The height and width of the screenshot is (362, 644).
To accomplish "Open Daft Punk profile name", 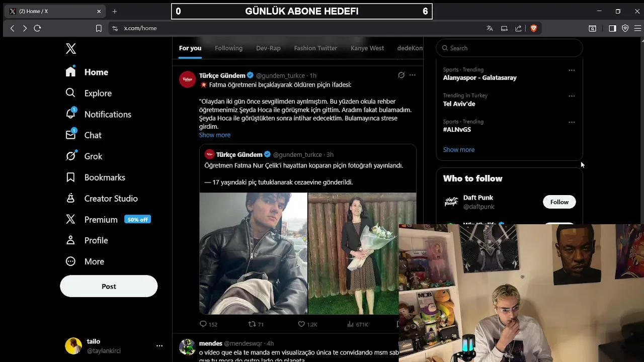I will pos(478,198).
